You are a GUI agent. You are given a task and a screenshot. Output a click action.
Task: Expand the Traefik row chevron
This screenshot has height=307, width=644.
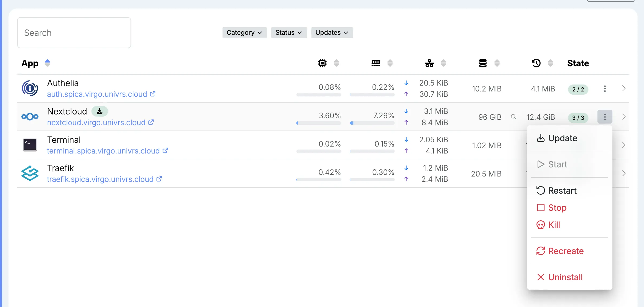[624, 174]
